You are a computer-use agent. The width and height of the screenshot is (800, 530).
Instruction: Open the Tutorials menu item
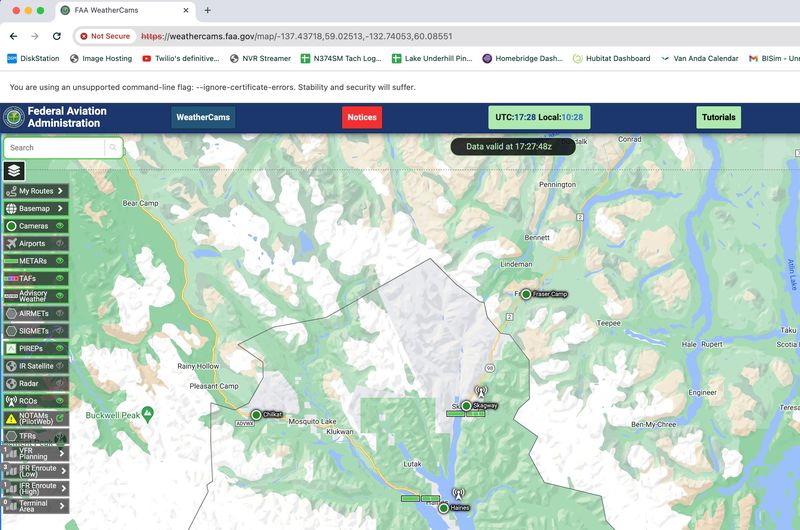coord(718,117)
